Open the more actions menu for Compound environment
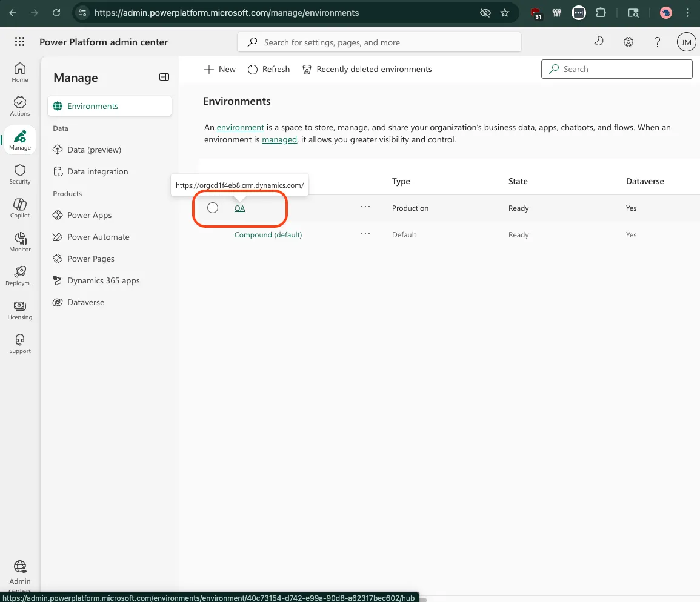This screenshot has height=602, width=700. [x=365, y=233]
